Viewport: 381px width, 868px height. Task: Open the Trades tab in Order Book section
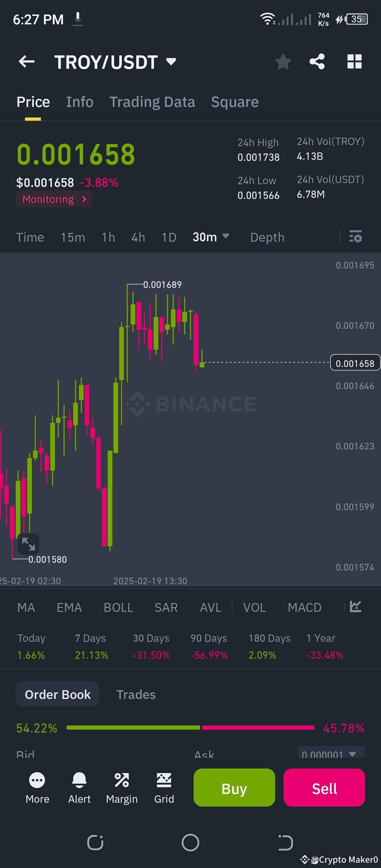pos(136,694)
